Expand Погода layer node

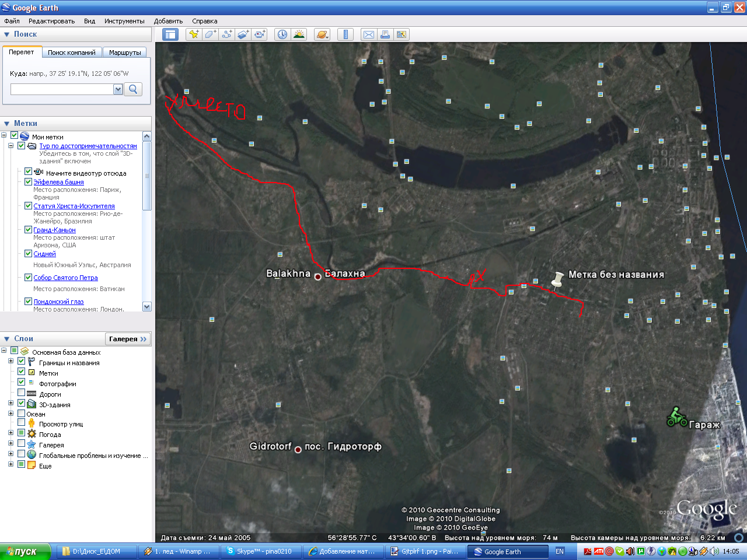click(11, 433)
